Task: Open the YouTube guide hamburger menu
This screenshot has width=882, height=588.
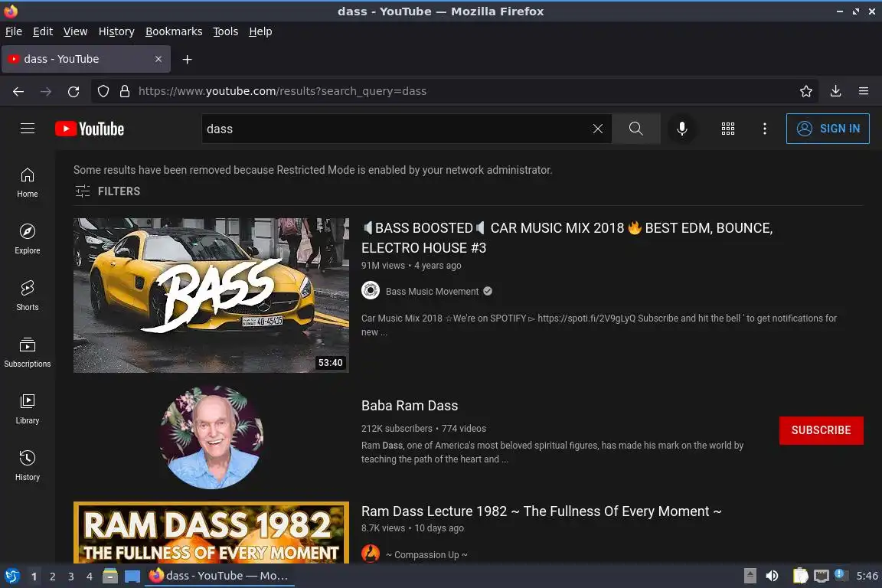Action: [x=28, y=129]
